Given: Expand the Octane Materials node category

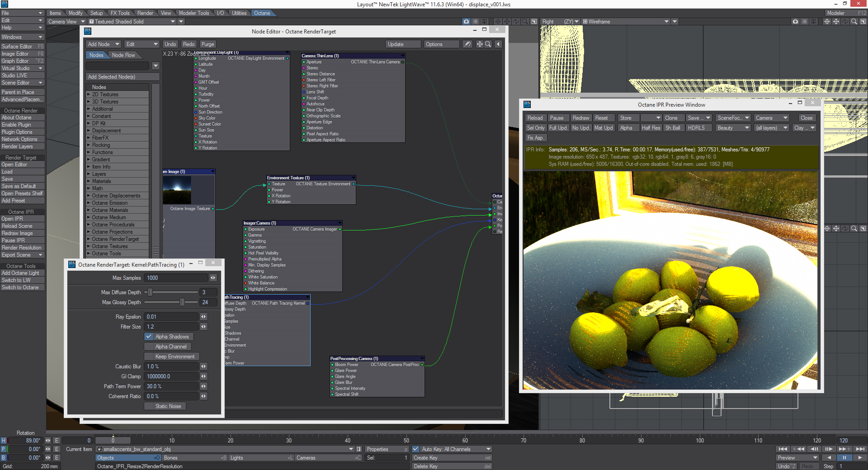Looking at the screenshot, I should coord(89,210).
